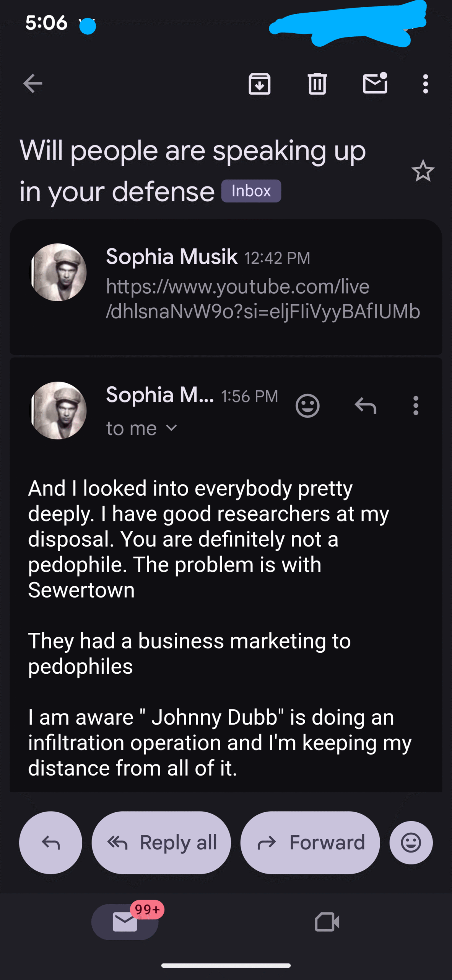Image resolution: width=452 pixels, height=980 pixels.
Task: Expand recipient details next to "to me"
Action: 172,428
